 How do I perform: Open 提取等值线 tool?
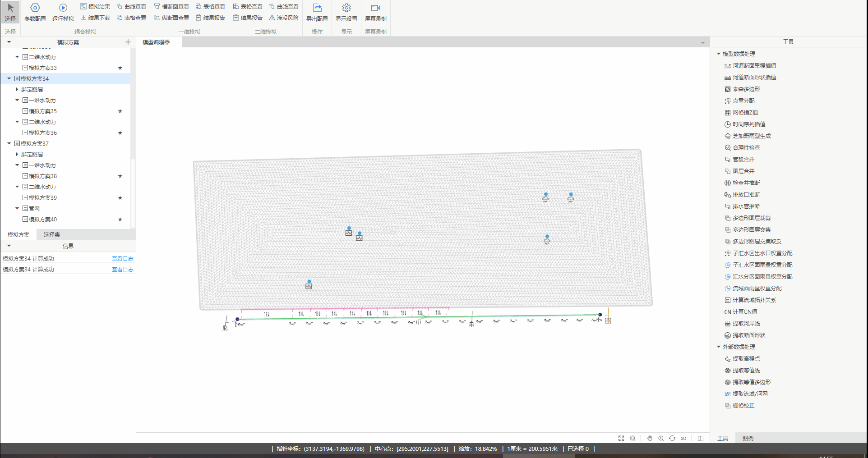point(742,370)
